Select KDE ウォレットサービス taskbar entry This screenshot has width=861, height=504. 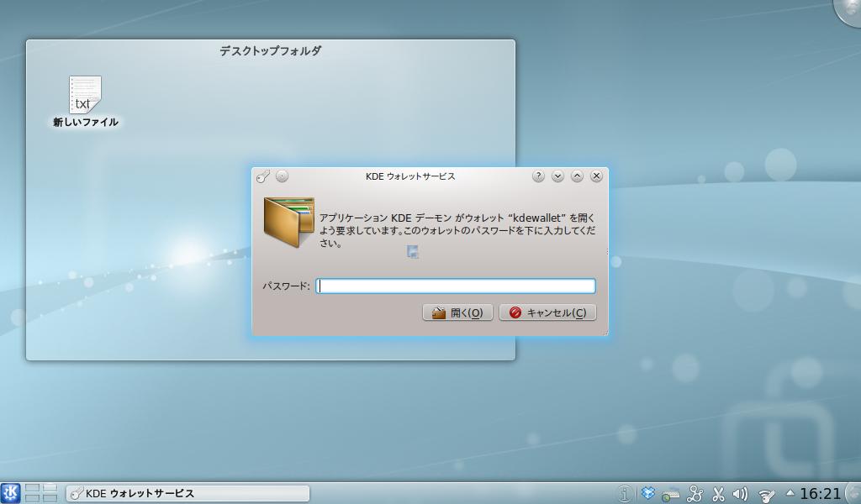click(188, 493)
